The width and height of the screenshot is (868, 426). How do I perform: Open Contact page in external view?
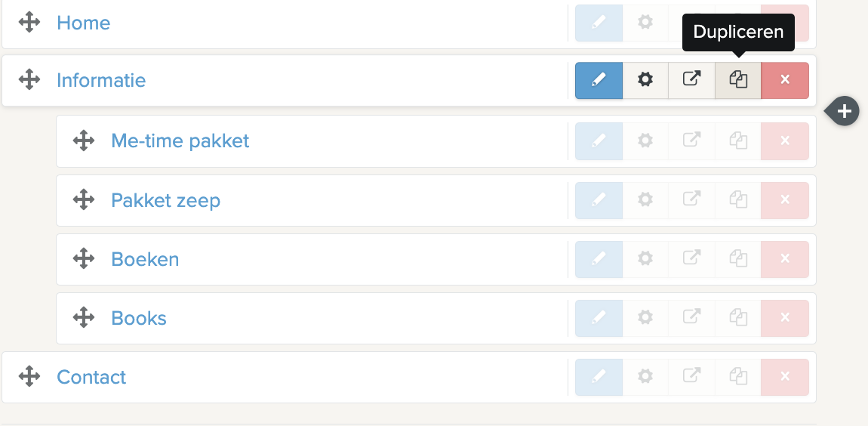coord(691,377)
